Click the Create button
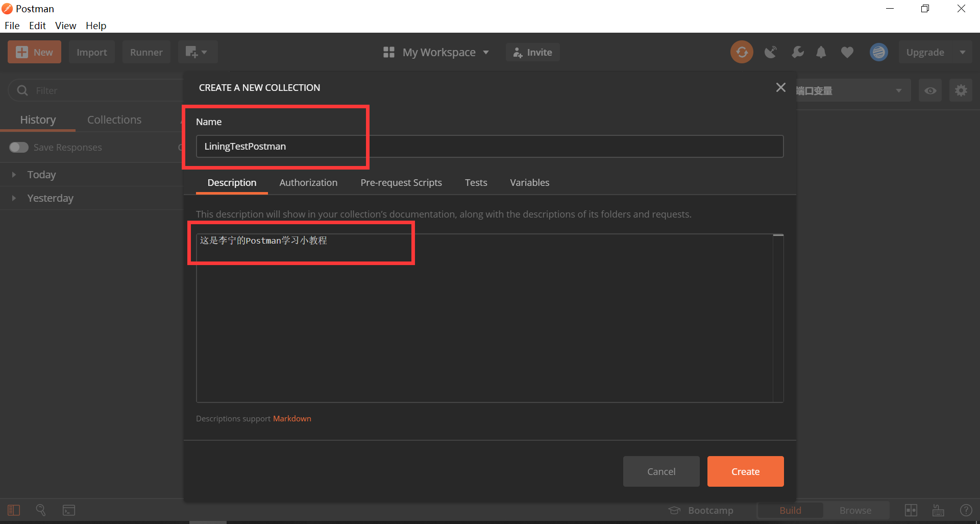 tap(745, 471)
